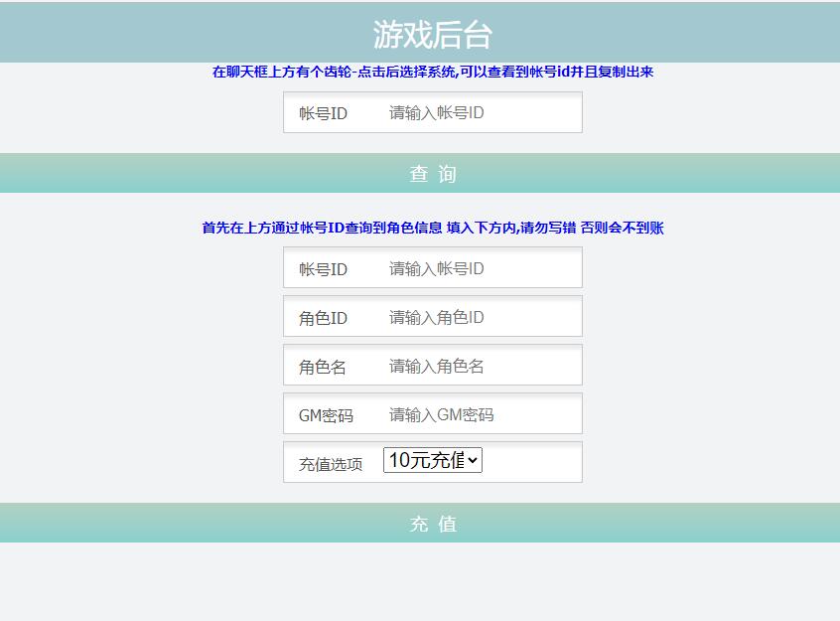Click the 查询 button
The image size is (840, 621).
click(433, 174)
